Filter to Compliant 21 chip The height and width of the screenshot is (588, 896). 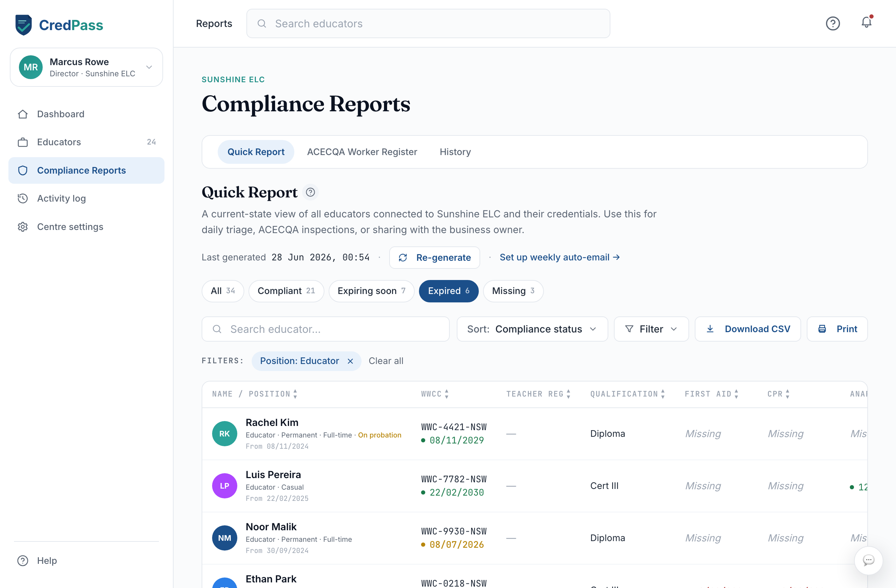(286, 291)
